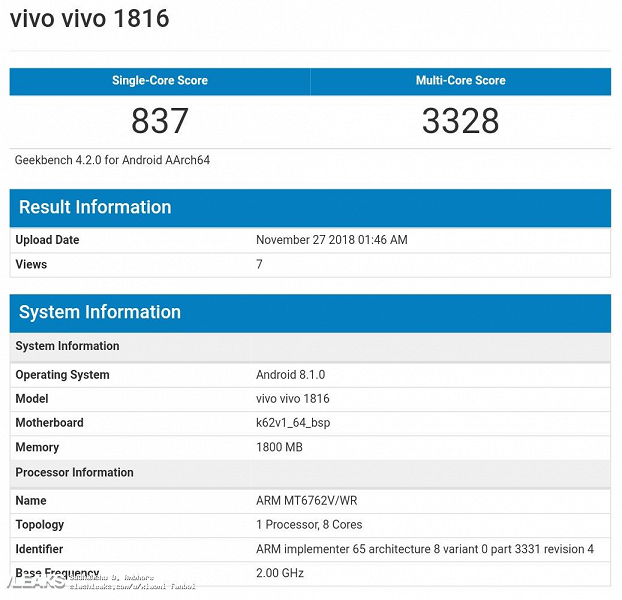Viewport: 622px width, 600px height.
Task: Select the 'Single-Core Score' header
Action: click(160, 81)
